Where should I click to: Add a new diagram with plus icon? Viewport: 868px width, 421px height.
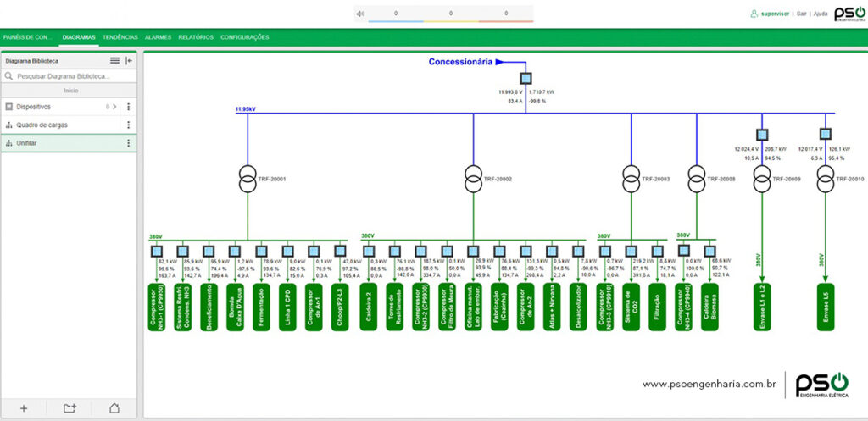[24, 408]
